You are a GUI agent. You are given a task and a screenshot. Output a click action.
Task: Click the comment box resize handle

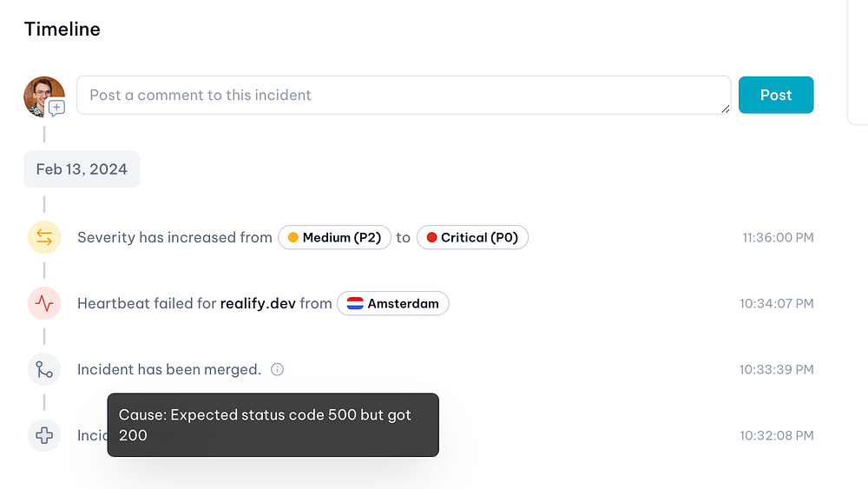(x=725, y=108)
